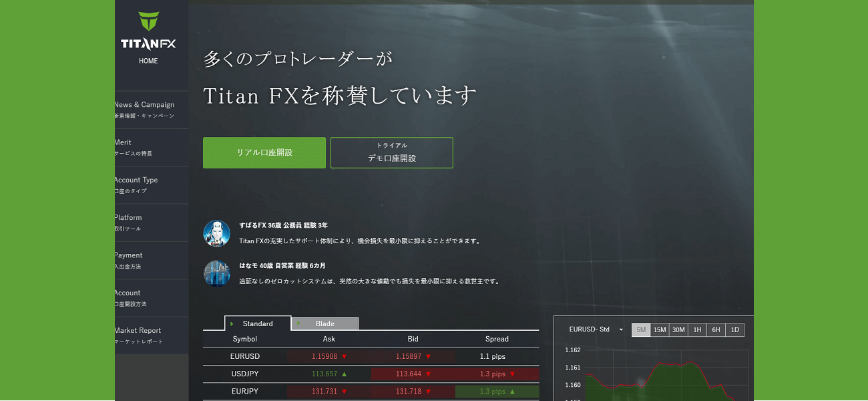Open the HOME link under logo
The image size is (868, 401).
(x=148, y=61)
